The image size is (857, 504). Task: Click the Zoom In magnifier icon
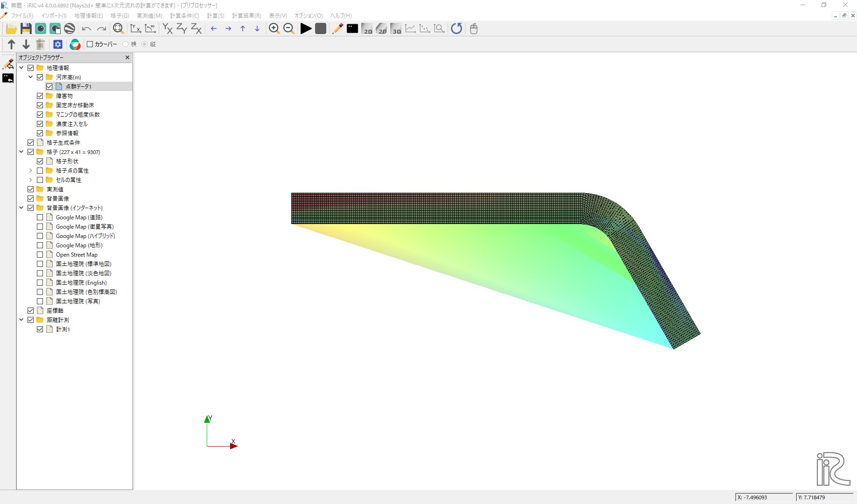(x=274, y=29)
